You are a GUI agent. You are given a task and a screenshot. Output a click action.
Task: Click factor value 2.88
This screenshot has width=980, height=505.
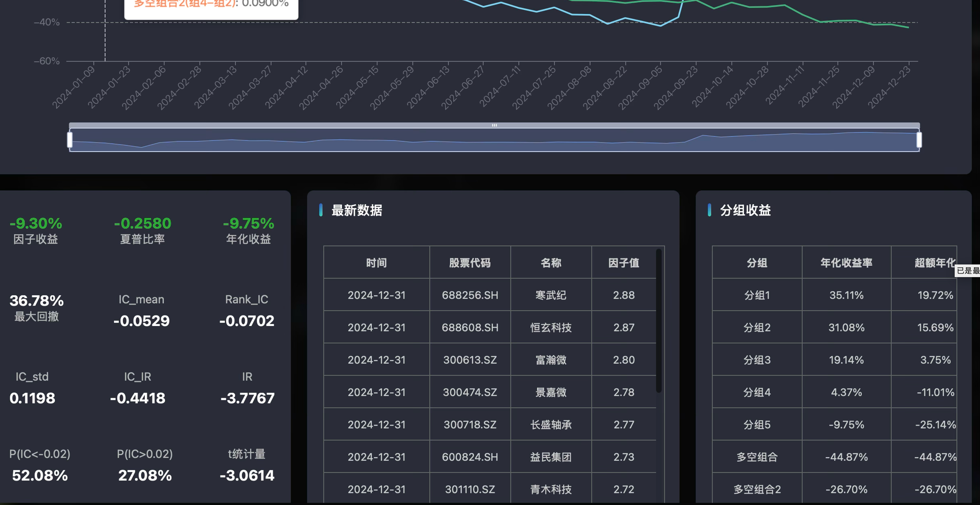pos(624,295)
